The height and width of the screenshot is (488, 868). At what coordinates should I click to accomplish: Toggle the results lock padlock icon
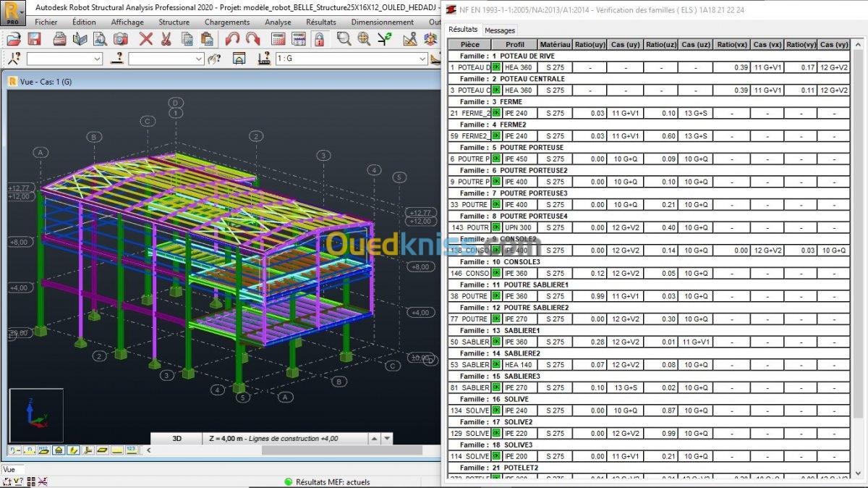(318, 38)
